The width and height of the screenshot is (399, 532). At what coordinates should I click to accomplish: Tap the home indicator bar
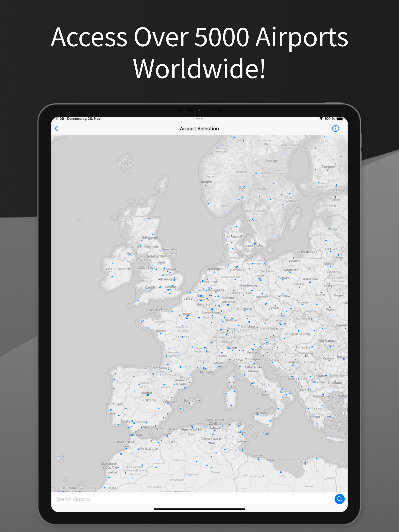pos(199,509)
